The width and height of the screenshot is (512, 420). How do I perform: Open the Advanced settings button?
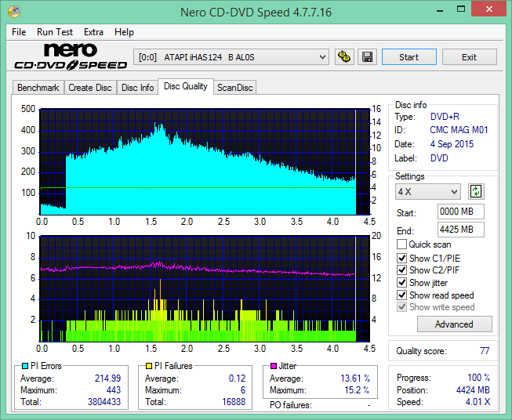pos(454,324)
